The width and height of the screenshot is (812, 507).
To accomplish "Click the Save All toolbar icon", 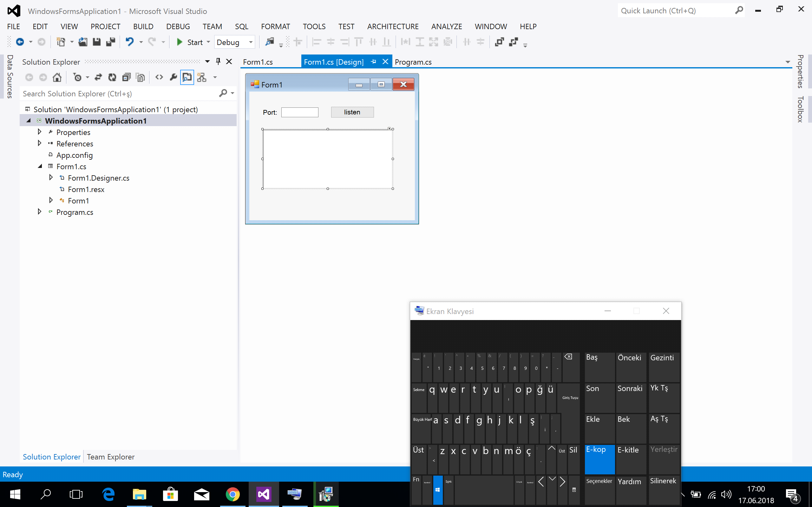I will pyautogui.click(x=110, y=42).
